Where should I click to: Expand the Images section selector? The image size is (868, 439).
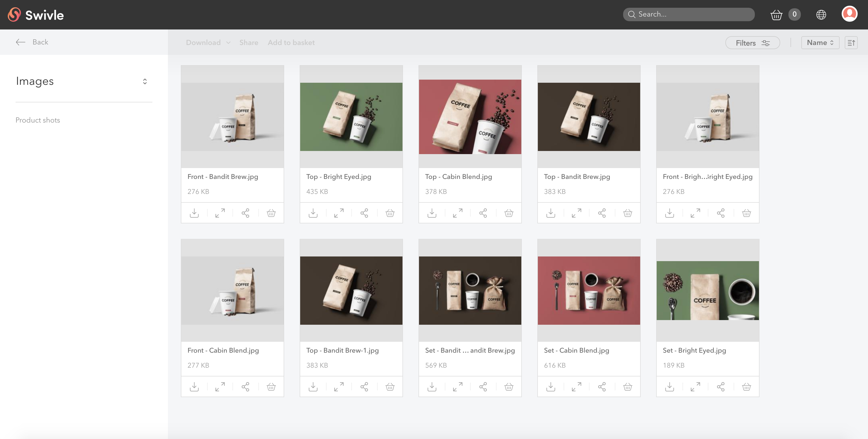pyautogui.click(x=145, y=81)
